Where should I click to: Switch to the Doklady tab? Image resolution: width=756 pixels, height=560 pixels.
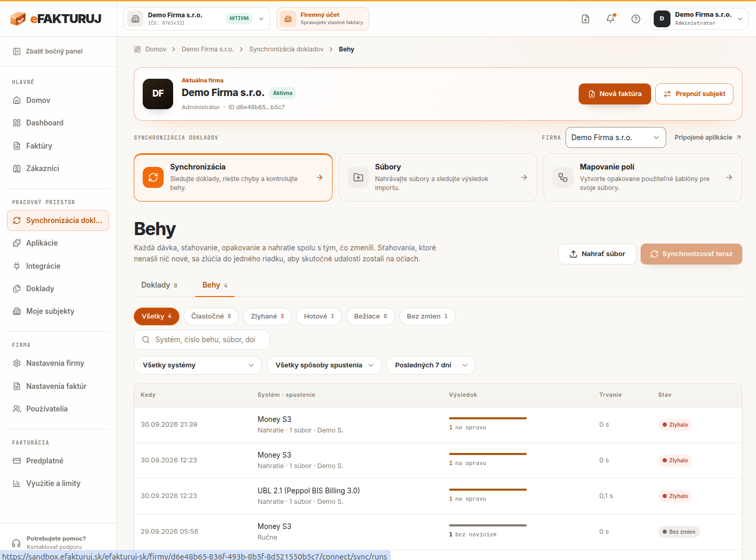[159, 285]
